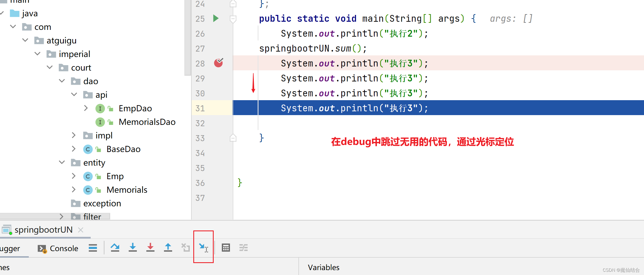Select the springbootrUN debug session tab
The image size is (644, 275).
43,230
